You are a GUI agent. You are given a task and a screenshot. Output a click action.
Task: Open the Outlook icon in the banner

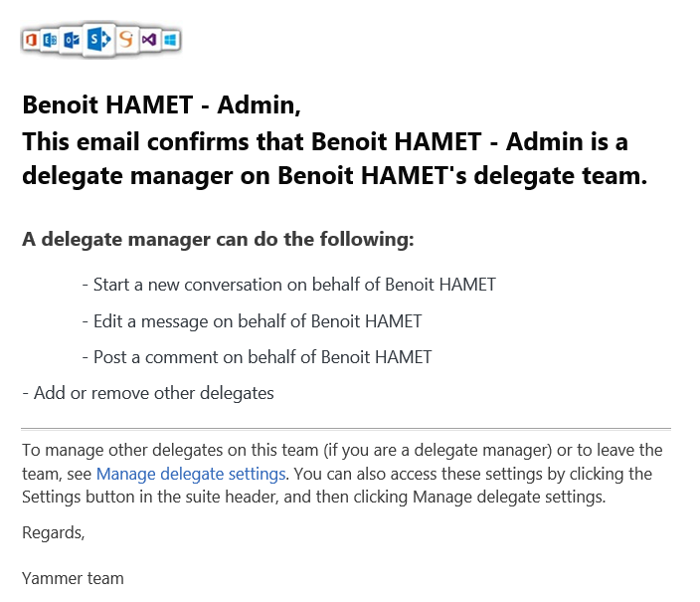(x=71, y=40)
